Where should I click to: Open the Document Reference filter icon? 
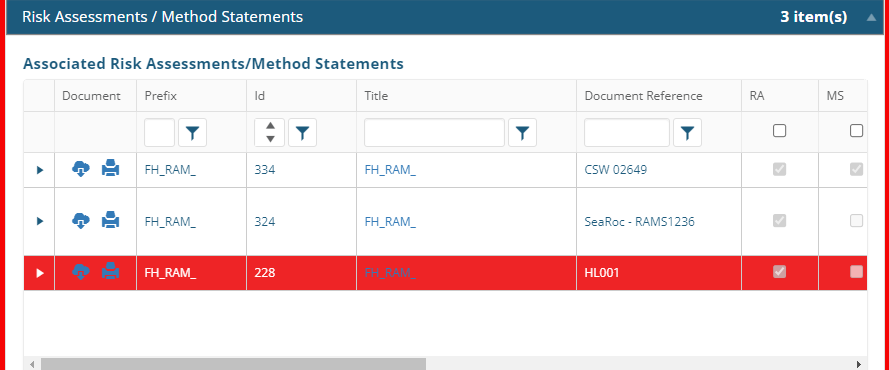pyautogui.click(x=687, y=133)
